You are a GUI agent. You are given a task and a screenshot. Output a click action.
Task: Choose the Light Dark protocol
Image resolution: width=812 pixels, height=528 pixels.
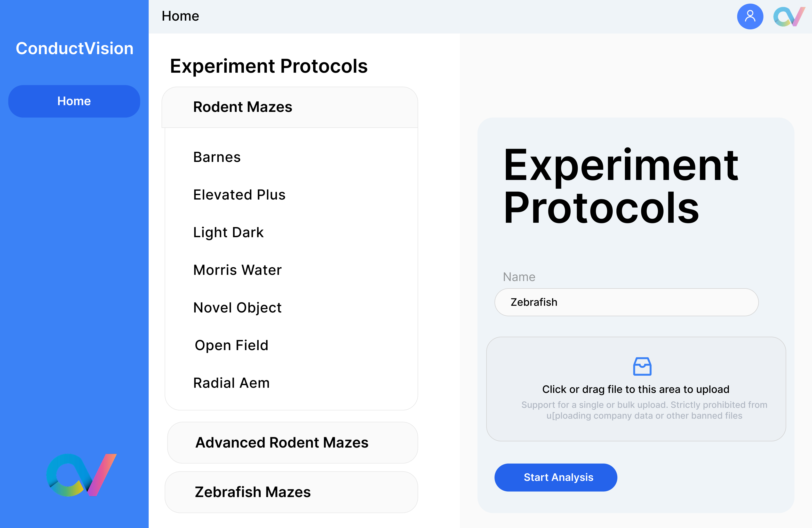(228, 233)
